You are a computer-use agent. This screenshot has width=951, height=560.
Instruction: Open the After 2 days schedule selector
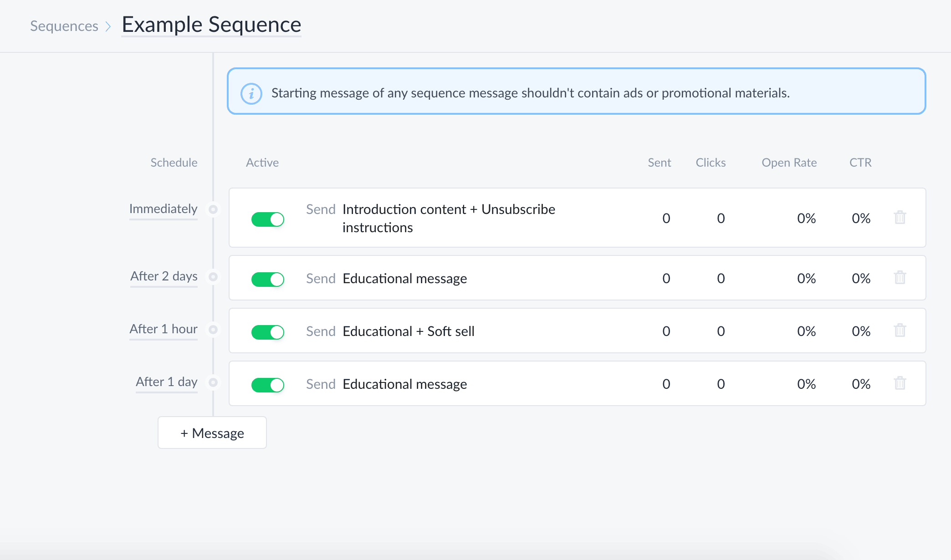pos(164,276)
